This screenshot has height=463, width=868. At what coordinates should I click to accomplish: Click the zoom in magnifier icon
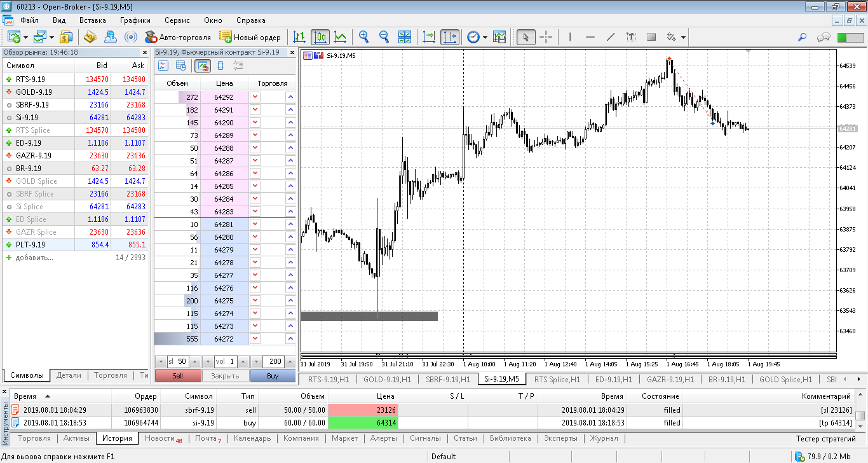click(363, 37)
